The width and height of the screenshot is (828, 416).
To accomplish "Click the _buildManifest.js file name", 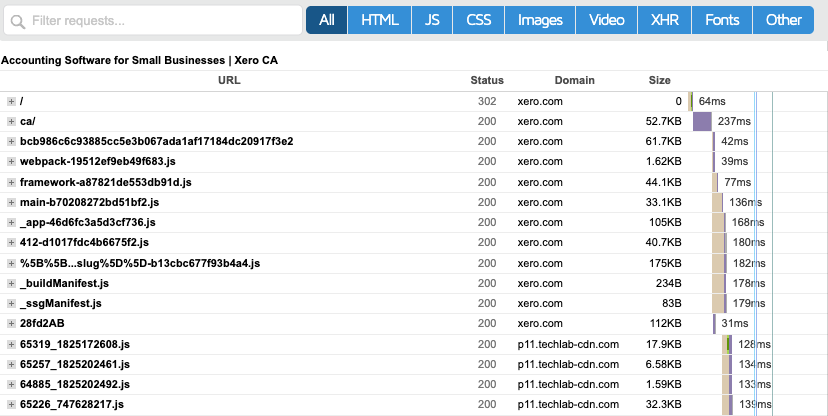I will pyautogui.click(x=64, y=283).
